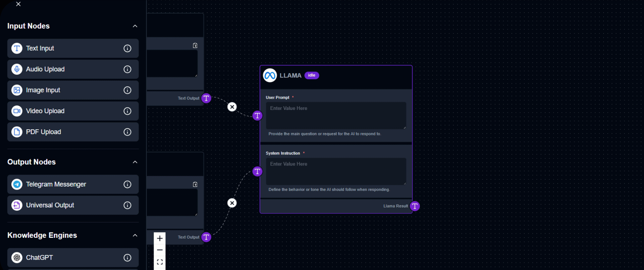Viewport: 644px width, 270px height.
Task: Click the System Instruction text field
Action: (x=336, y=171)
